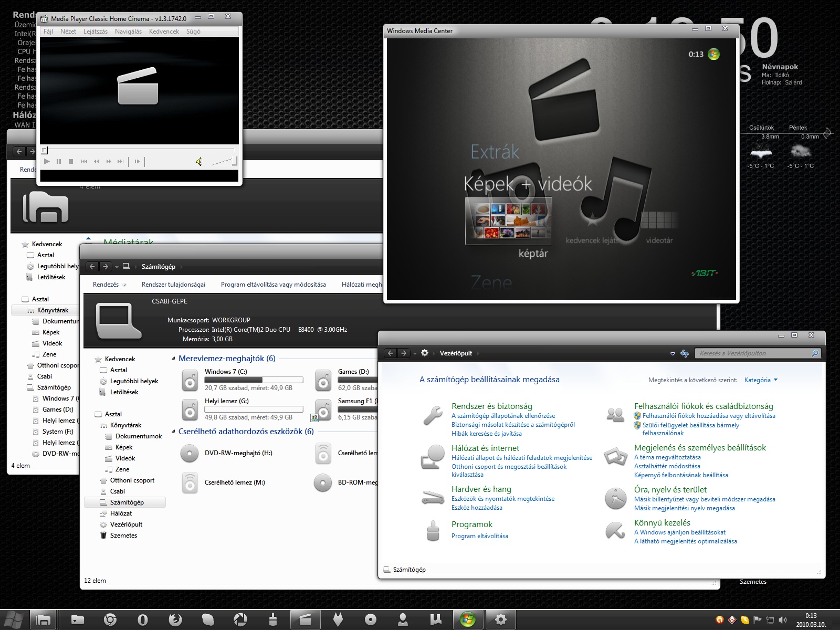Click the Hálózat és internet icon
This screenshot has width=840, height=630.
pos(434,457)
